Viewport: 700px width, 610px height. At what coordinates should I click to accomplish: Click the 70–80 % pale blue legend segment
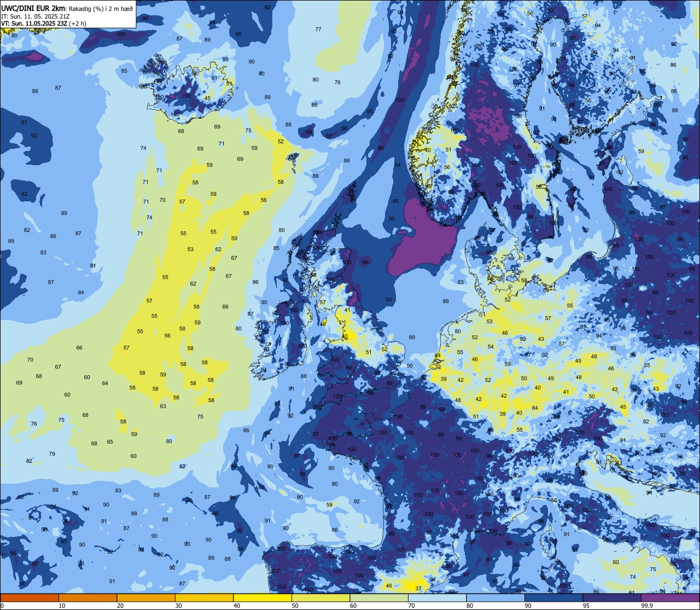[x=437, y=597]
